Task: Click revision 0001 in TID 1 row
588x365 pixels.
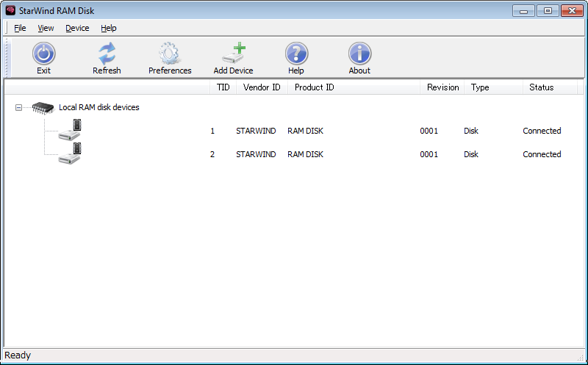Action: pos(429,131)
